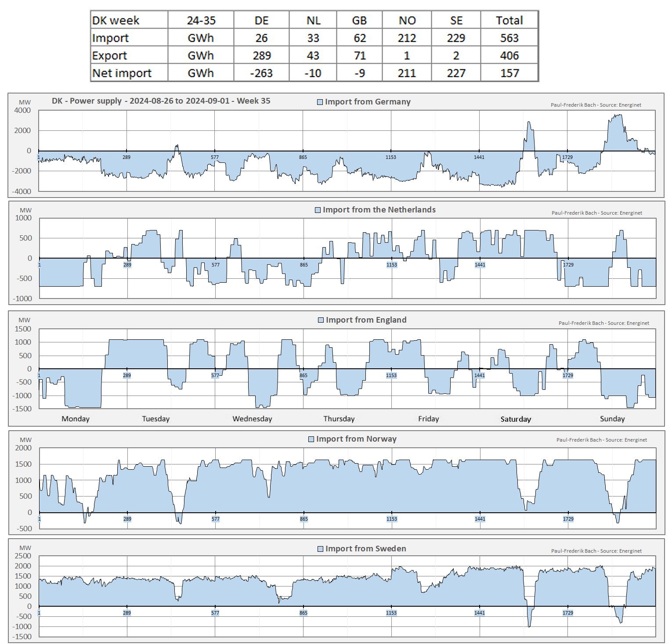The height and width of the screenshot is (644, 672).
Task: Click the total net import value 157
Action: tap(509, 73)
